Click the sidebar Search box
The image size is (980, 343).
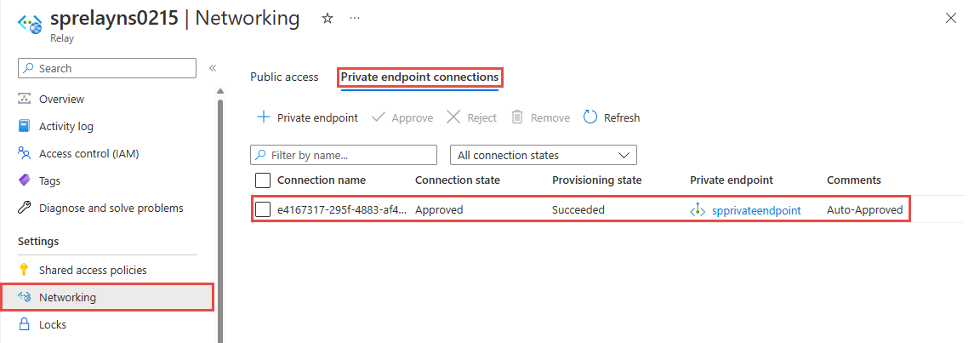click(107, 68)
